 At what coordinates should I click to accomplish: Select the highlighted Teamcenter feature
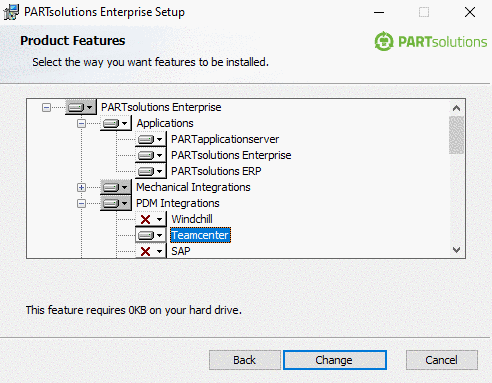tap(200, 235)
